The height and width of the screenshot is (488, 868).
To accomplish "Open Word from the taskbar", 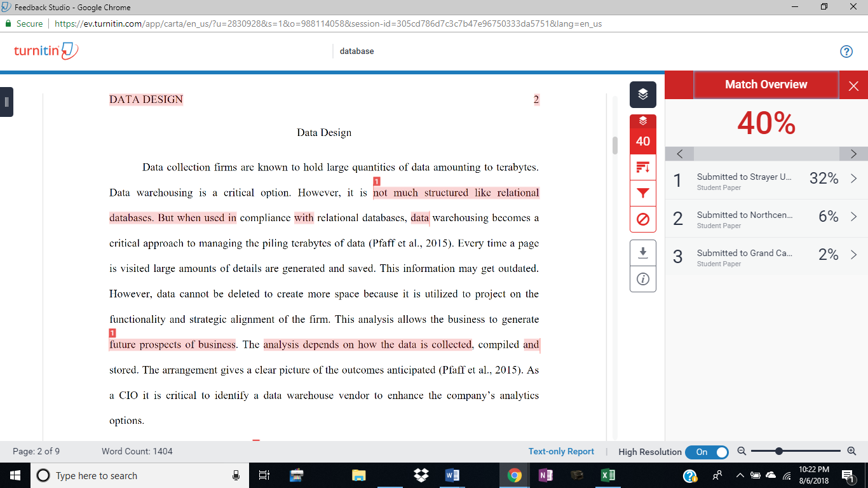I will click(452, 475).
